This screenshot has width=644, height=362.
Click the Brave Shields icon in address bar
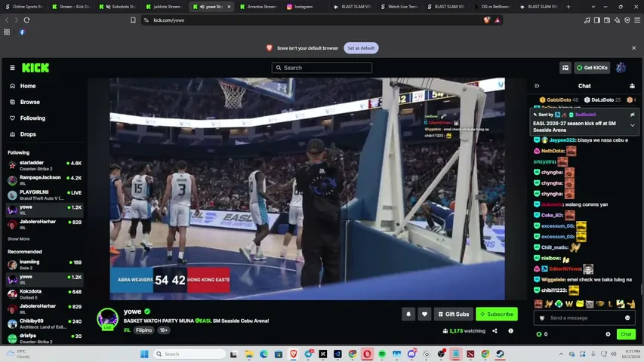pyautogui.click(x=487, y=20)
